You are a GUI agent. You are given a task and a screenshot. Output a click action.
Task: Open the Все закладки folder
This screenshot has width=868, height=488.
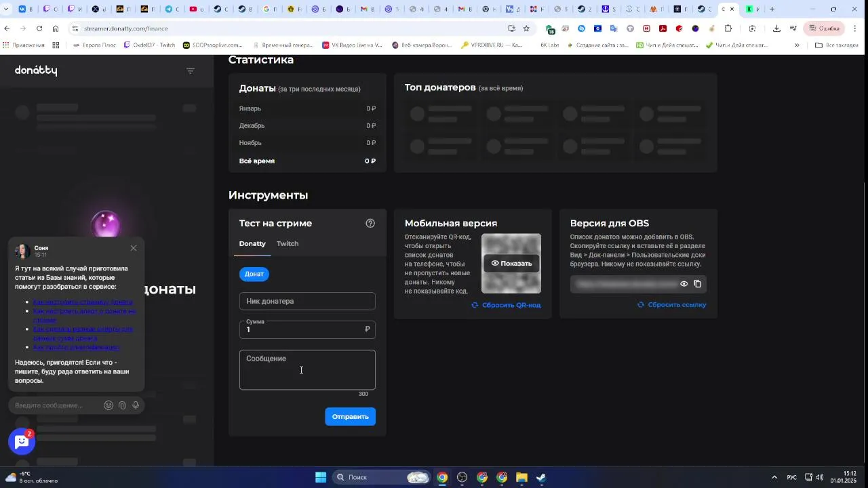[x=837, y=45]
